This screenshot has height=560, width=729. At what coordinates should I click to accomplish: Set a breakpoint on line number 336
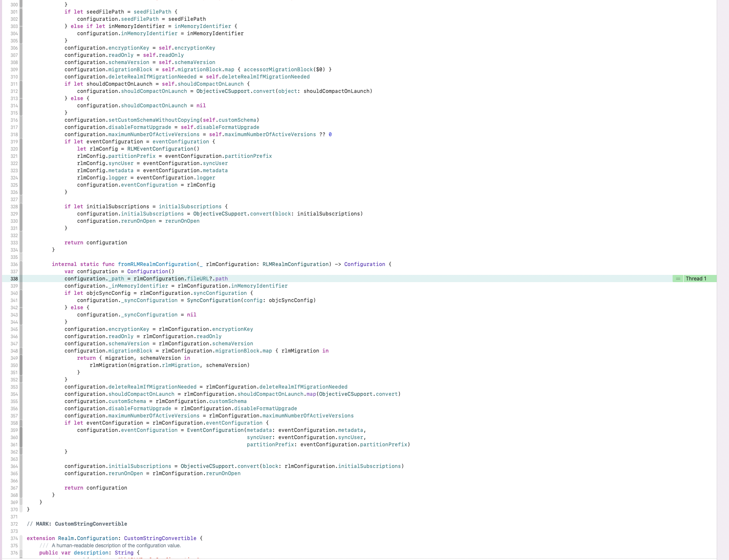pos(14,264)
